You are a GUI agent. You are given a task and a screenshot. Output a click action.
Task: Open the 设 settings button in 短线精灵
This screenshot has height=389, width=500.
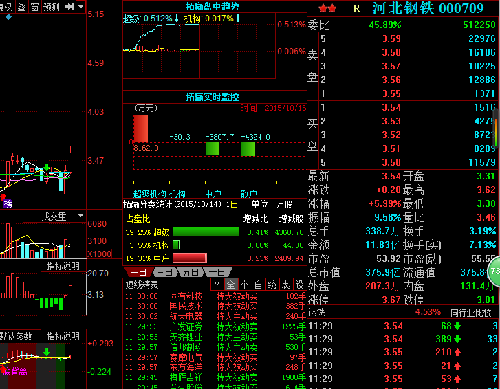click(300, 284)
